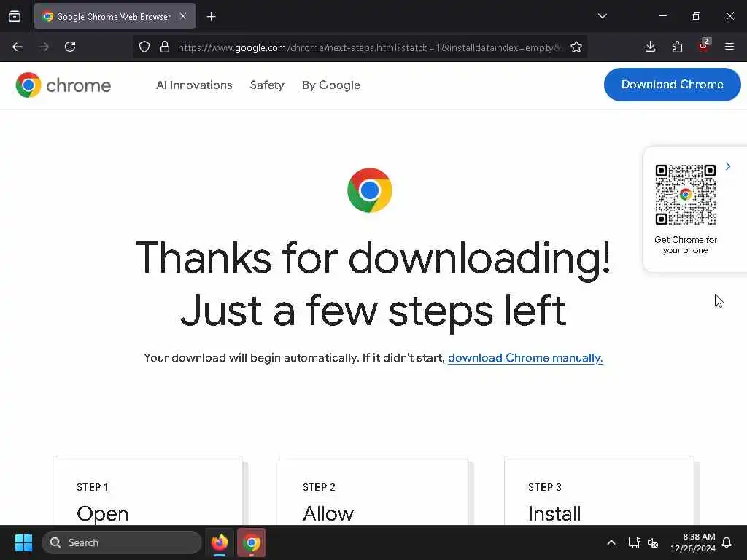This screenshot has height=560, width=747.
Task: Close the Google Chrome Web Browser tab
Action: coord(183,16)
